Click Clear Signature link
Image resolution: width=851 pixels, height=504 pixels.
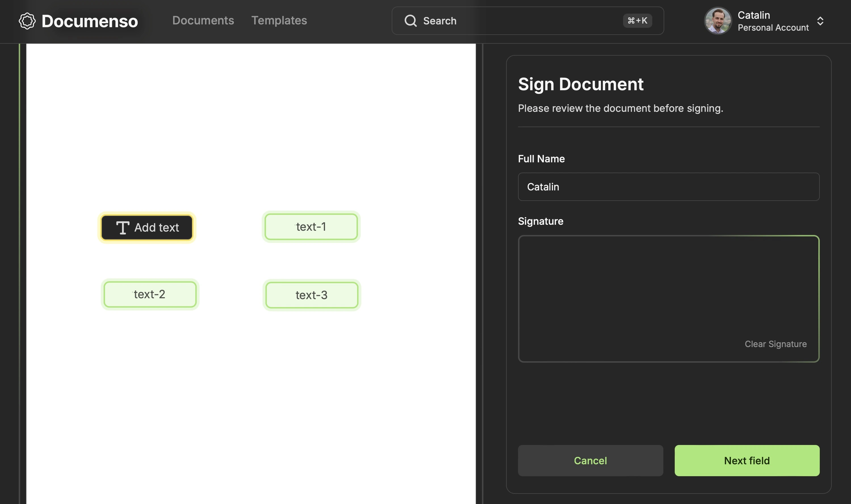775,344
